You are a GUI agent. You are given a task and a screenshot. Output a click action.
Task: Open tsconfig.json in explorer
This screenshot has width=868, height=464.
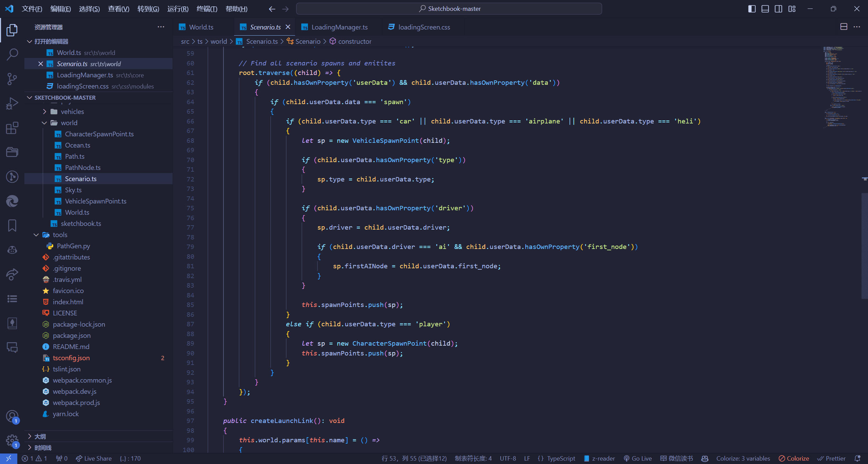[x=98, y=358]
